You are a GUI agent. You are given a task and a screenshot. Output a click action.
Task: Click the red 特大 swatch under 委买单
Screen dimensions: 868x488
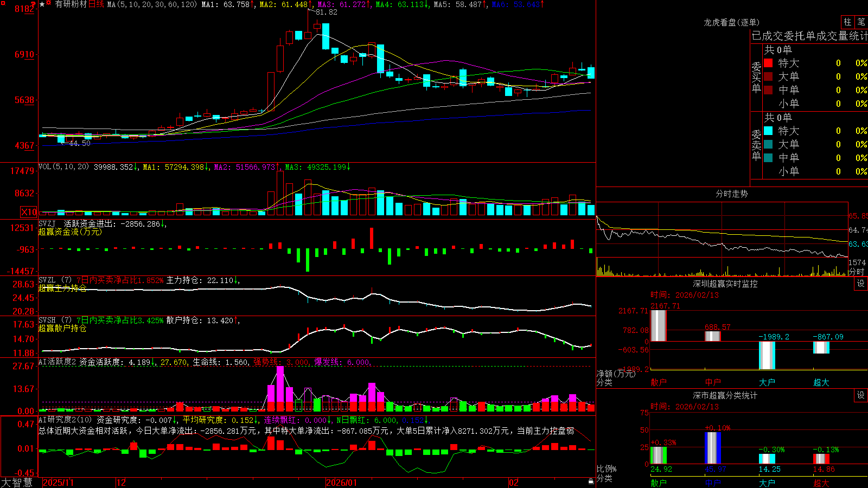[x=768, y=63]
